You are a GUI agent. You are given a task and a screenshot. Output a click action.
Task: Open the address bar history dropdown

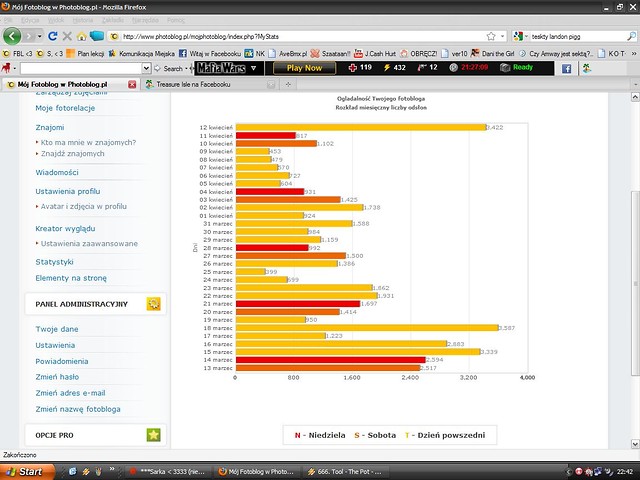[502, 36]
